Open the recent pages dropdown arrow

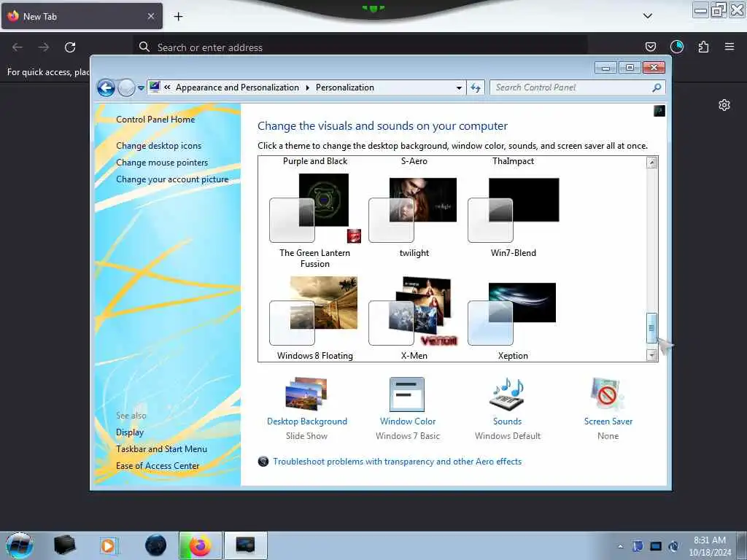point(141,88)
